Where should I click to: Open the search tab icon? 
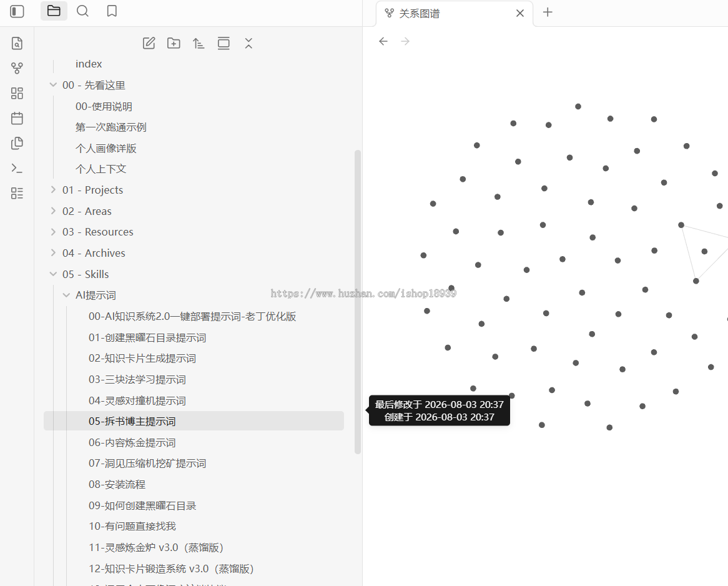click(82, 11)
